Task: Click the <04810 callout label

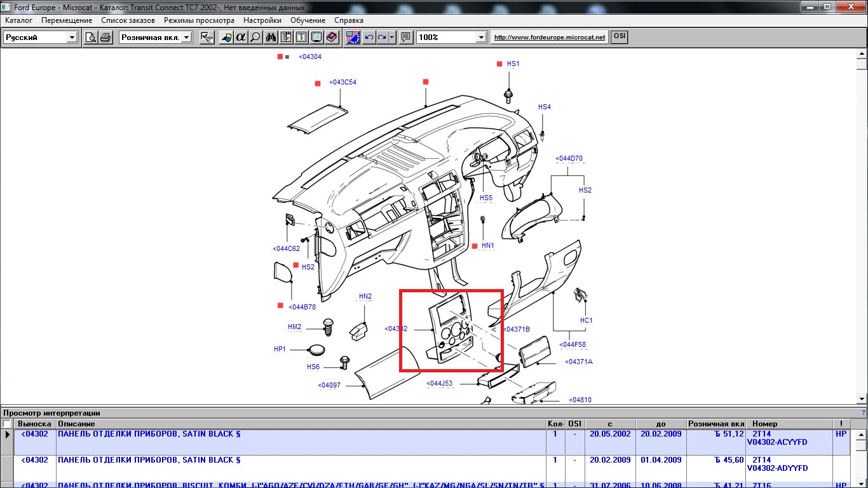Action: coord(580,400)
